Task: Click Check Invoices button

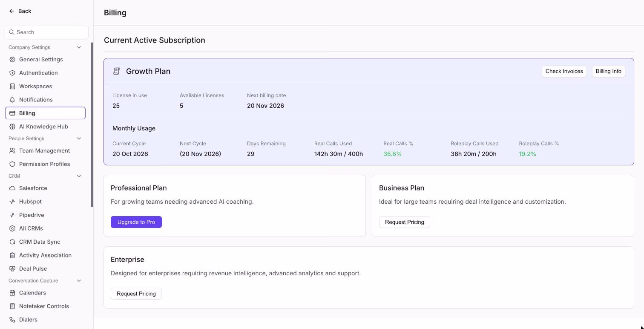Action: tap(564, 71)
